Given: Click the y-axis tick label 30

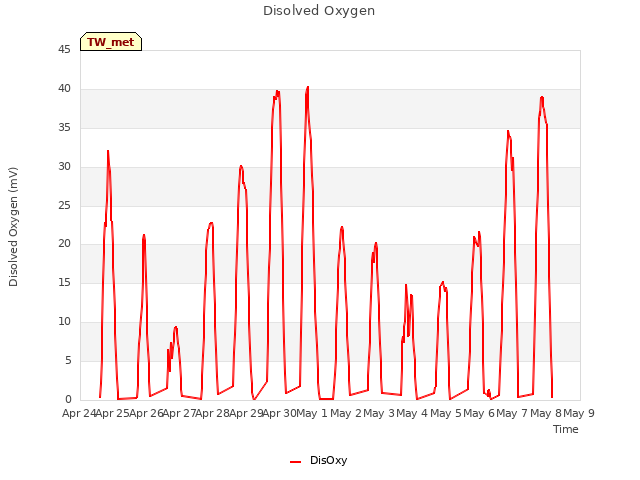Looking at the screenshot, I should pyautogui.click(x=64, y=167).
